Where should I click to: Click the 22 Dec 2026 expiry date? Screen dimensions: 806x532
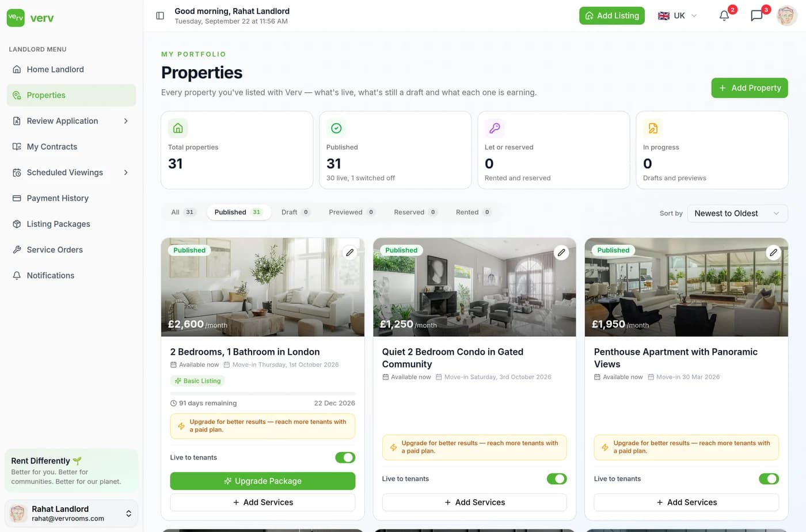pyautogui.click(x=334, y=403)
